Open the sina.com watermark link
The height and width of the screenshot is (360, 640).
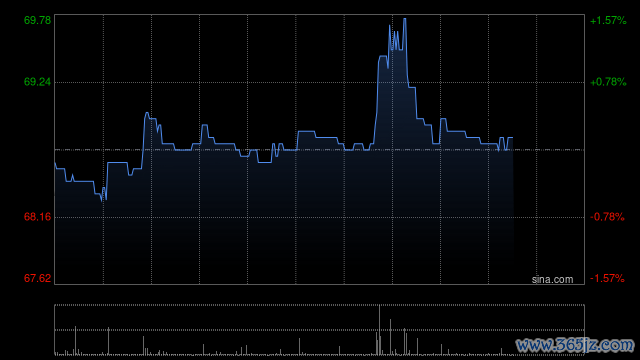tap(552, 280)
